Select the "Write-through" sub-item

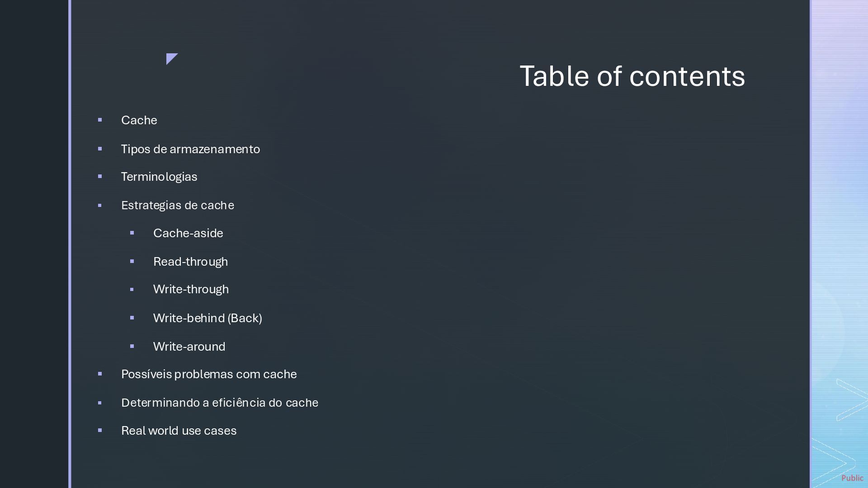click(191, 289)
